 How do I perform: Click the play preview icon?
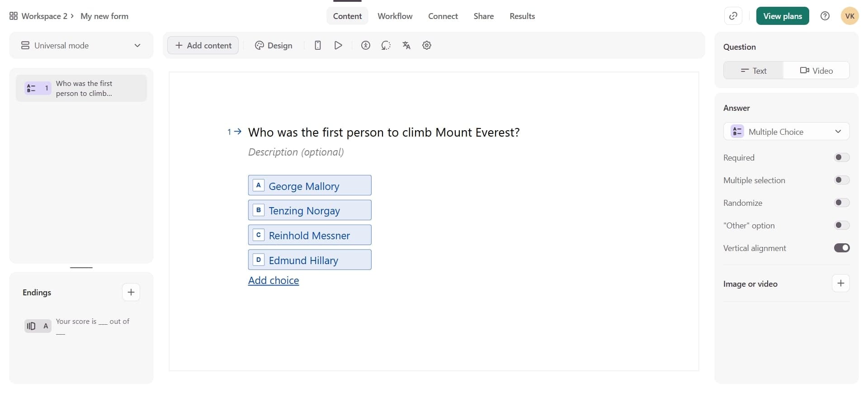pyautogui.click(x=338, y=45)
